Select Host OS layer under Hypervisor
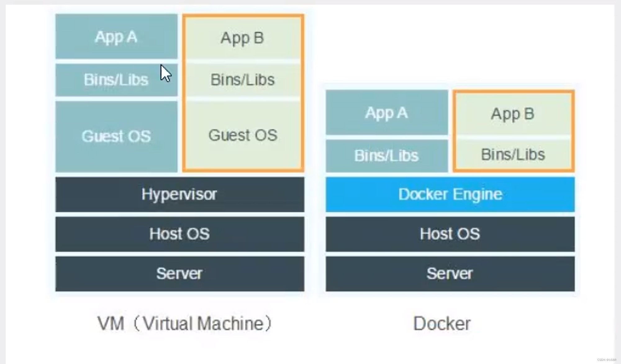The height and width of the screenshot is (364, 621). tap(179, 234)
